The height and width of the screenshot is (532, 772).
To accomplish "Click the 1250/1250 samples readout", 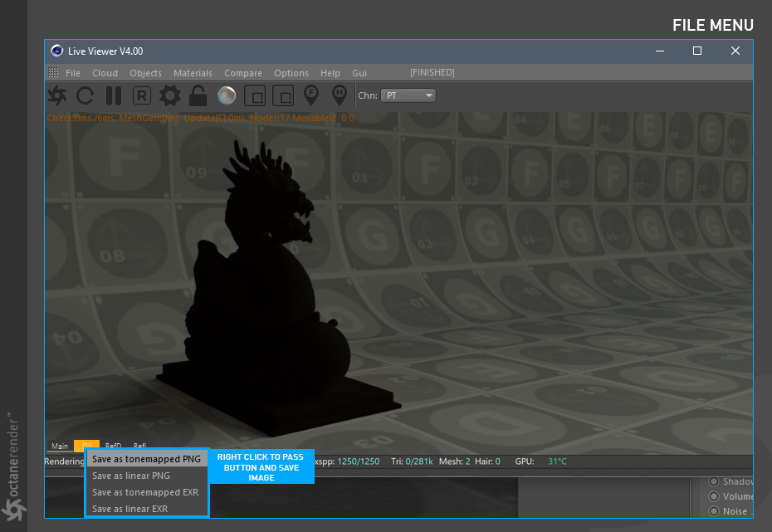I will tap(359, 461).
